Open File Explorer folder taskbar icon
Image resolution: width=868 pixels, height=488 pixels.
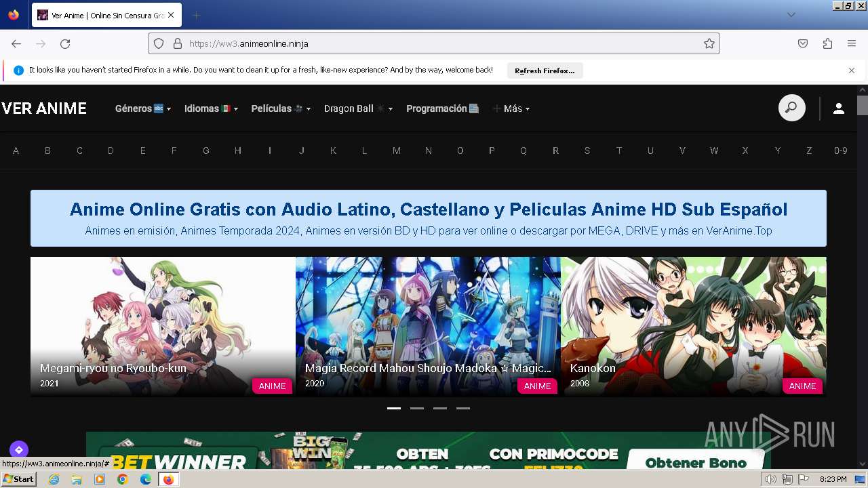pyautogui.click(x=77, y=479)
